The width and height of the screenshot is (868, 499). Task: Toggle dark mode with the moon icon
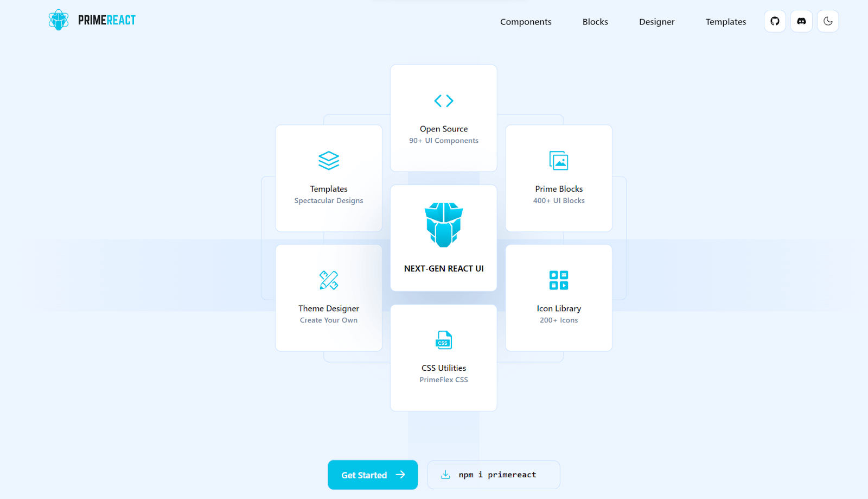tap(827, 21)
